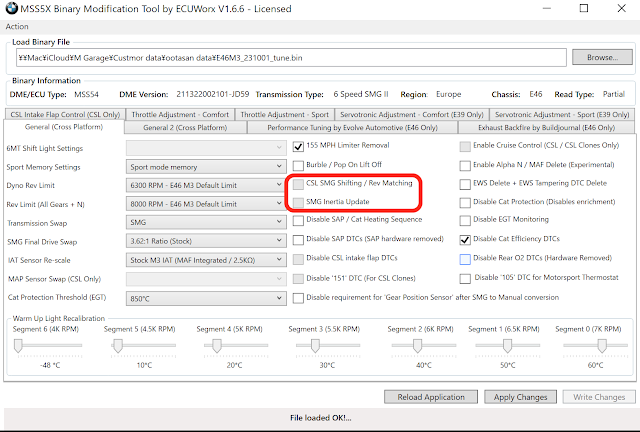
Task: Click the BMW app icon in title bar
Action: [11, 9]
